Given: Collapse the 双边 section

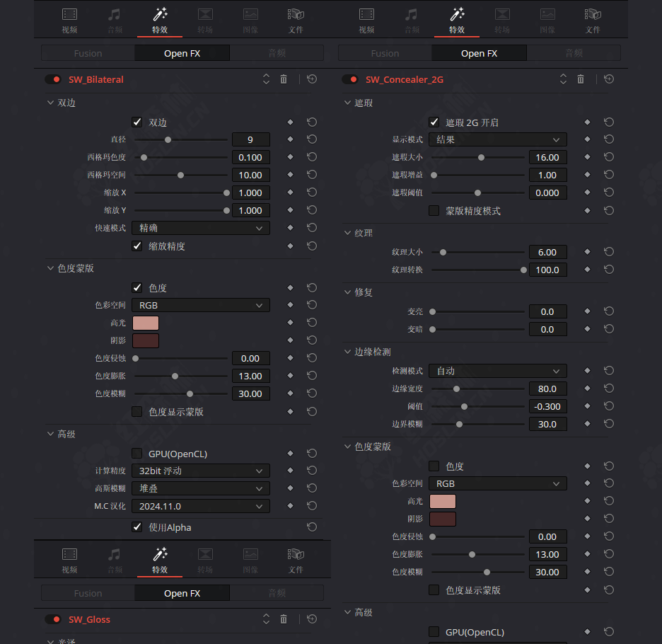Looking at the screenshot, I should (x=51, y=103).
